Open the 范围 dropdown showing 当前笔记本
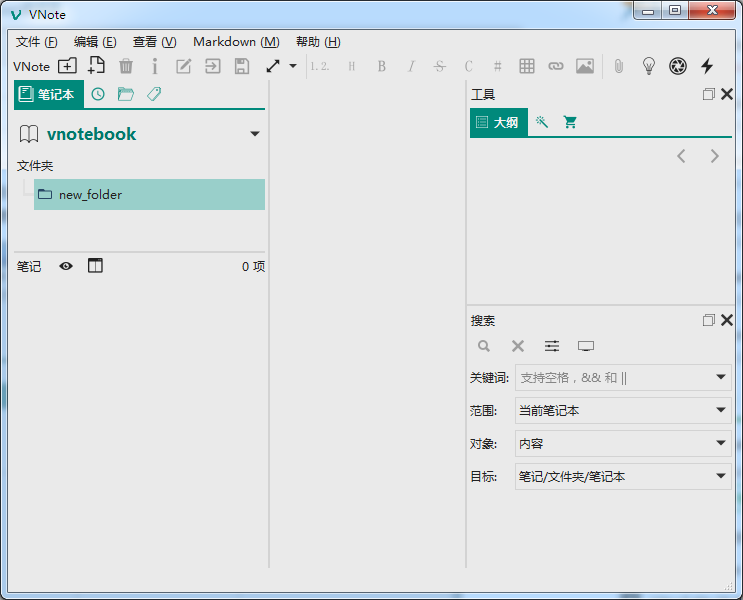 (x=623, y=410)
